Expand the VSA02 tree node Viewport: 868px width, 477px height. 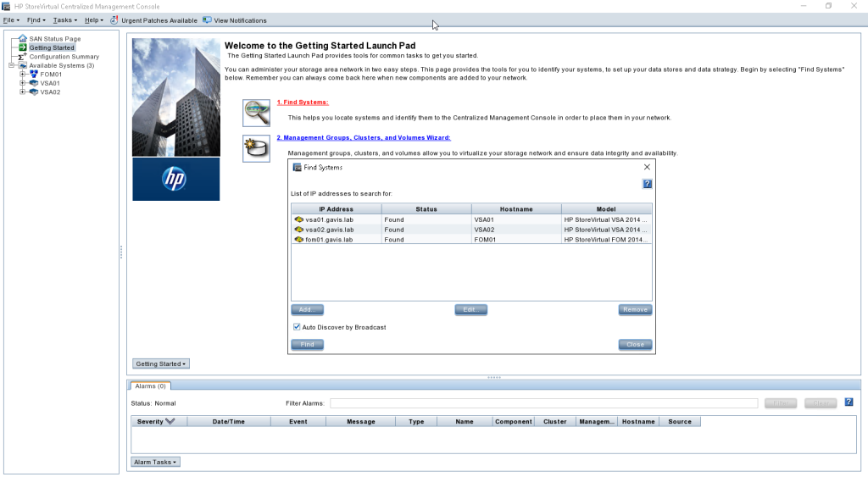[23, 92]
